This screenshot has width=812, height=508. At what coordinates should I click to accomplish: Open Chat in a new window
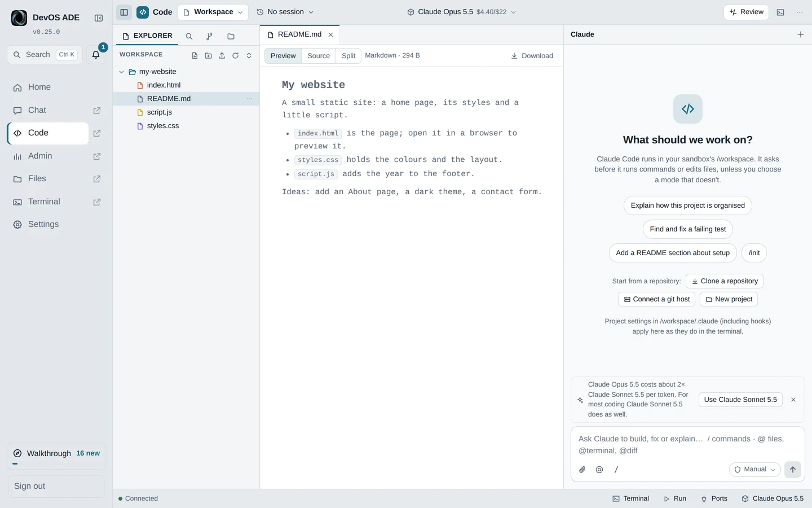(97, 111)
